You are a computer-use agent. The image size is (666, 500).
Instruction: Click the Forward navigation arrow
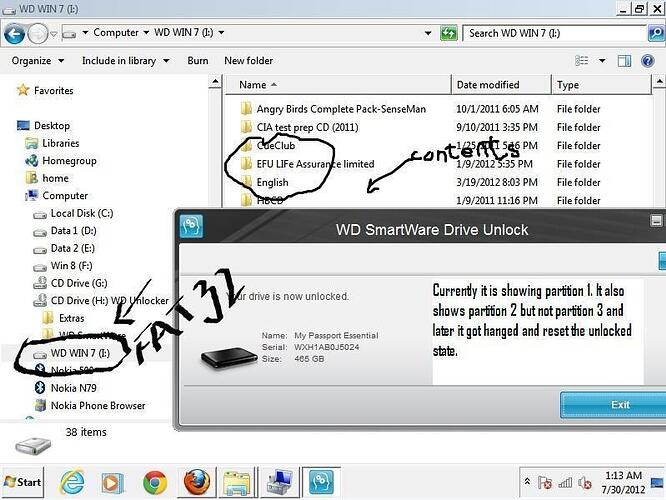tap(38, 34)
